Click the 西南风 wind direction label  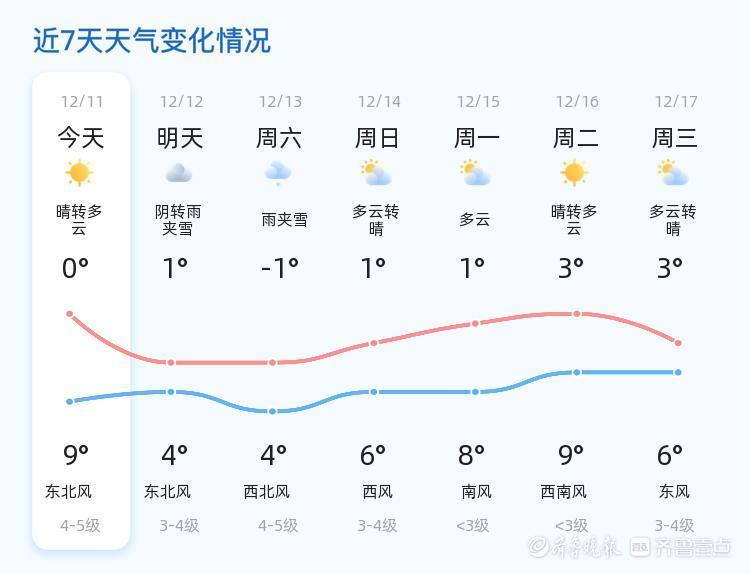(x=564, y=491)
